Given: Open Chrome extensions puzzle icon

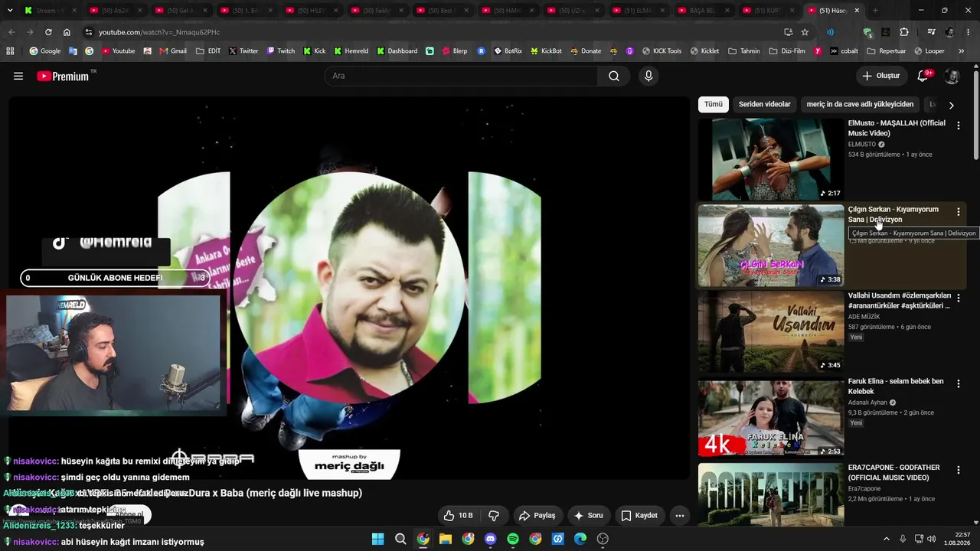Looking at the screenshot, I should click(x=904, y=32).
